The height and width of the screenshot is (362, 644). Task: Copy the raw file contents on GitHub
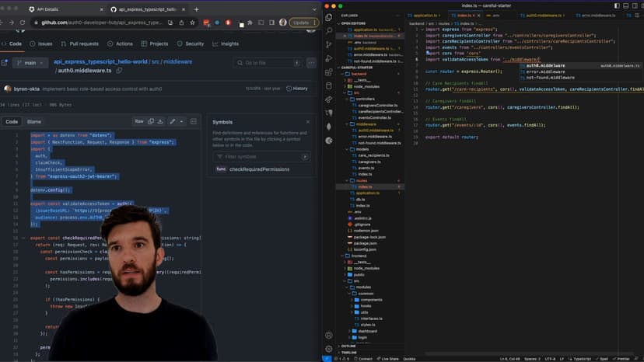pyautogui.click(x=151, y=121)
